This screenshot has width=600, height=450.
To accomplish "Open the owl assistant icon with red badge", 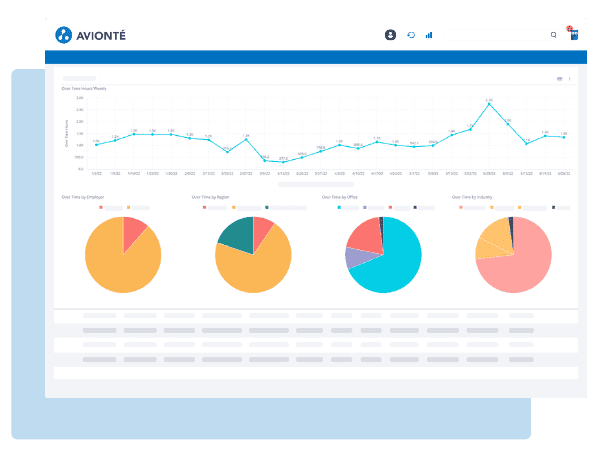I will coord(573,33).
